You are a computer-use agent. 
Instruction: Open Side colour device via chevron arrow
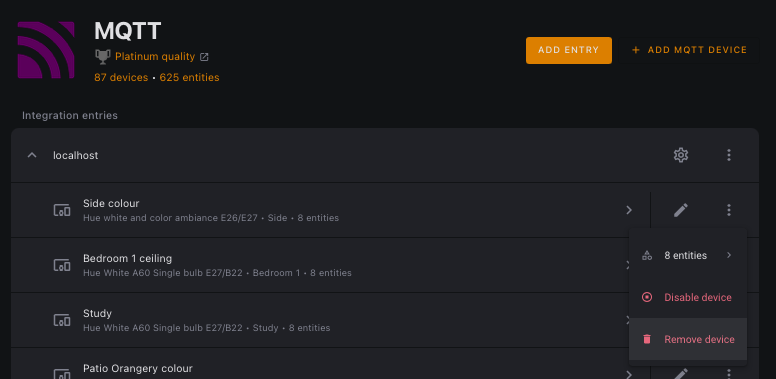[x=629, y=210]
